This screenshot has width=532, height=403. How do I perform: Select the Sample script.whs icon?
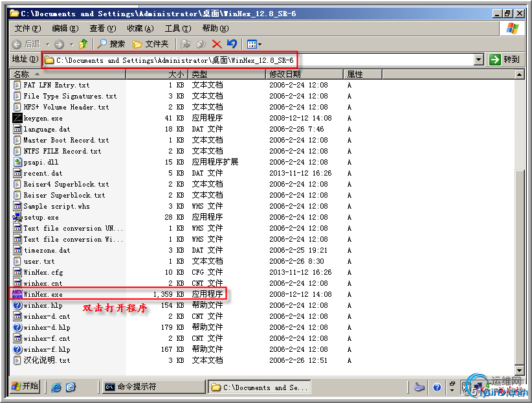click(x=17, y=206)
